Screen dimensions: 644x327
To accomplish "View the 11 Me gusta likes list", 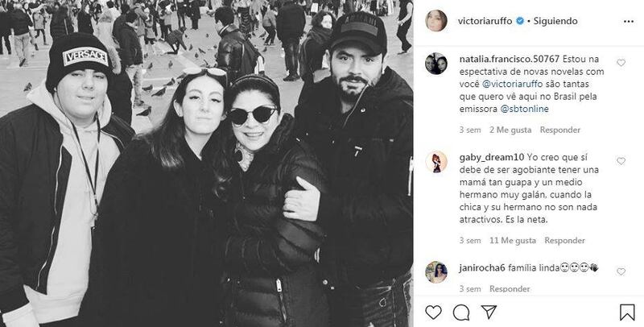I will point(513,240).
